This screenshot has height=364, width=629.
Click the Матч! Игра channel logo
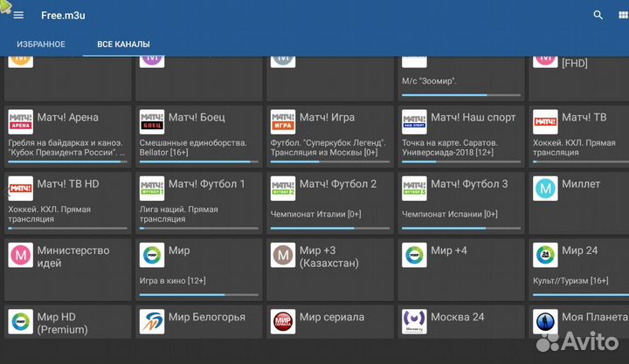(283, 122)
